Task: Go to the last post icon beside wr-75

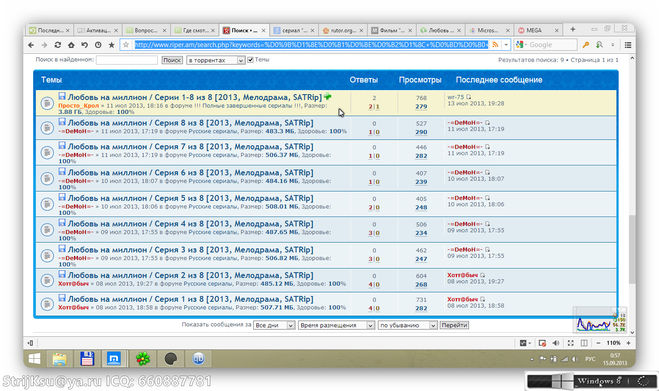Action: click(468, 97)
